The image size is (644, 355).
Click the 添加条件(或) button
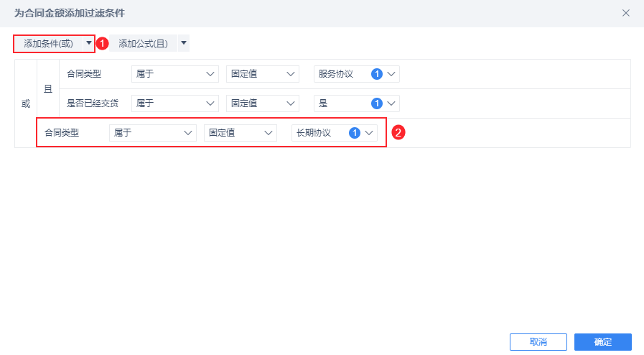tap(48, 44)
